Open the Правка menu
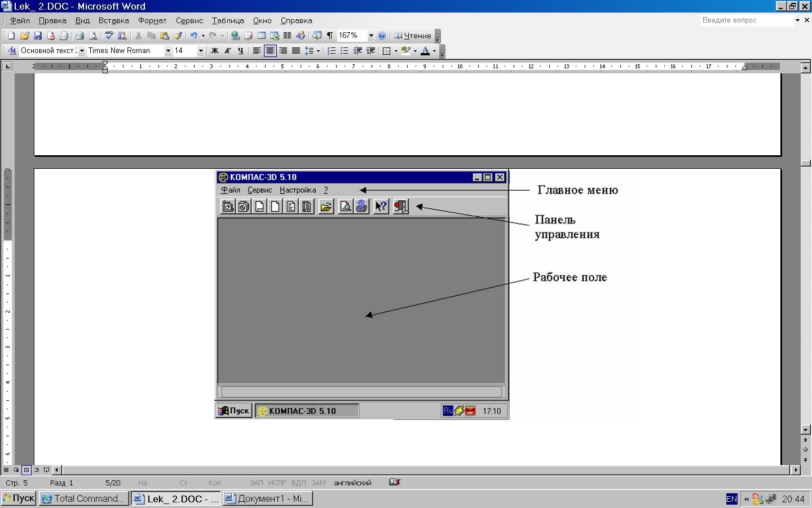Screen dimensions: 812x508 click(52, 20)
